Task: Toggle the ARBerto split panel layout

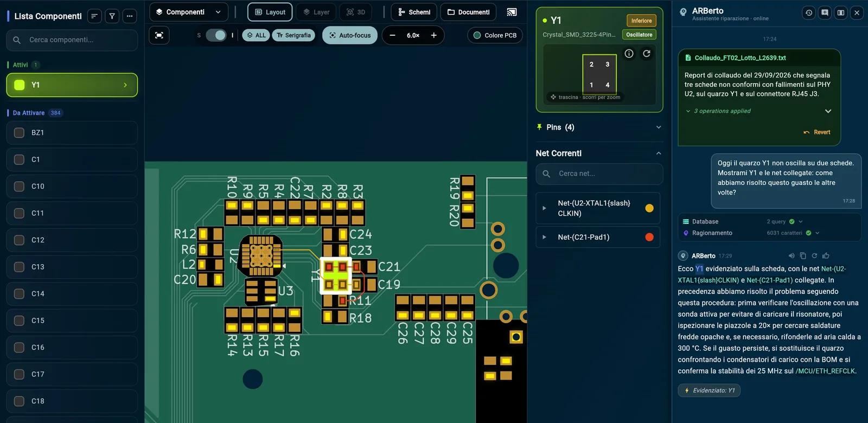Action: pyautogui.click(x=840, y=12)
